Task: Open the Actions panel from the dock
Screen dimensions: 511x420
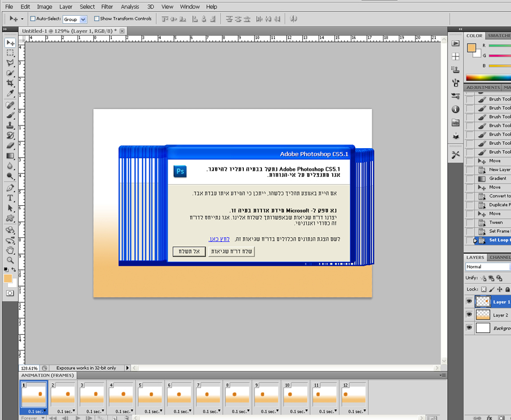Action: [456, 44]
